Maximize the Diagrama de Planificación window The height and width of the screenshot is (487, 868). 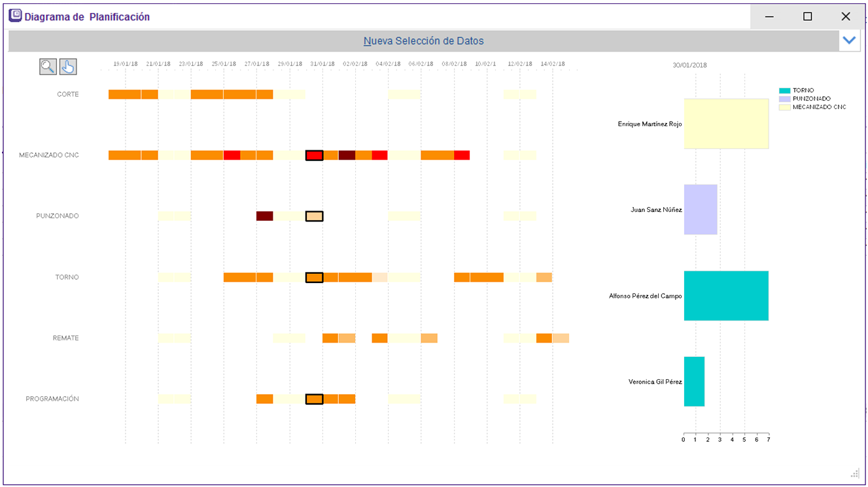point(807,16)
